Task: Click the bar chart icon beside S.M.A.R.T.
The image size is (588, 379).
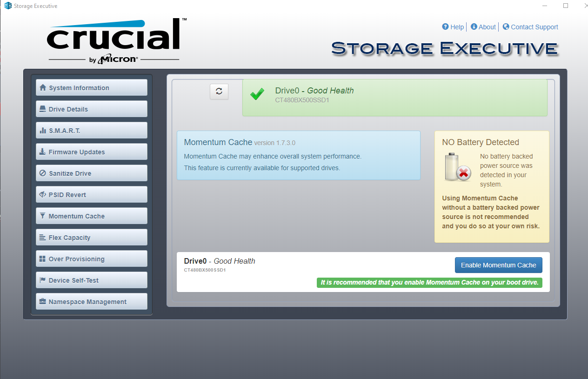Action: [x=43, y=130]
